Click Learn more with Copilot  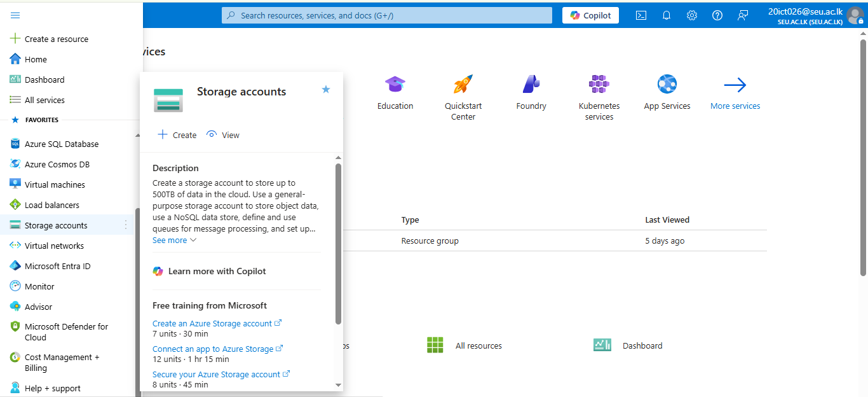[210, 271]
